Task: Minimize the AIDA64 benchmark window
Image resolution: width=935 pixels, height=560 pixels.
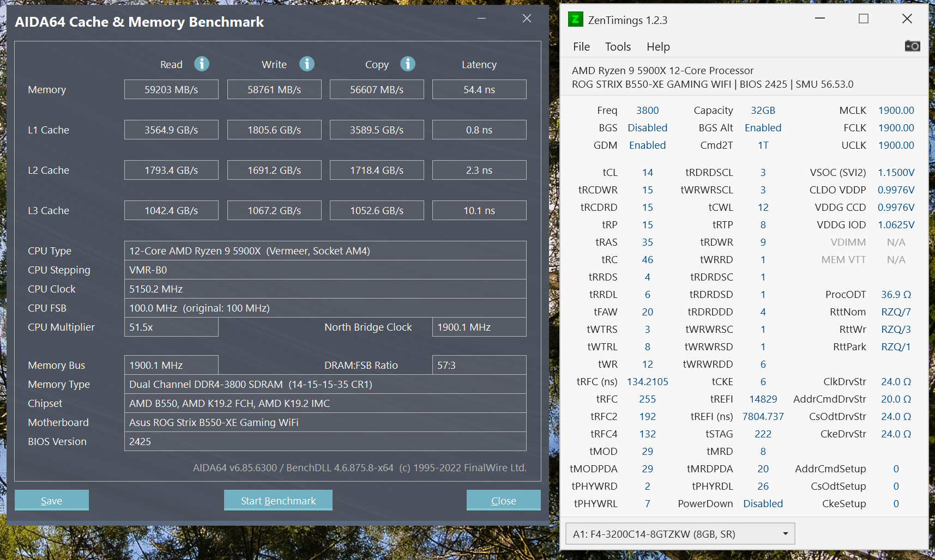Action: (481, 19)
